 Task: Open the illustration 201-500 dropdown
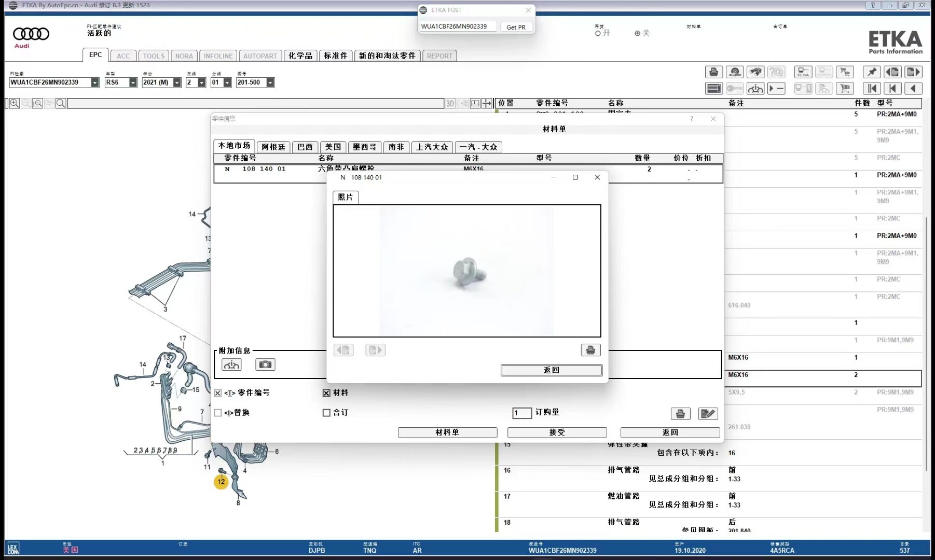pyautogui.click(x=270, y=82)
